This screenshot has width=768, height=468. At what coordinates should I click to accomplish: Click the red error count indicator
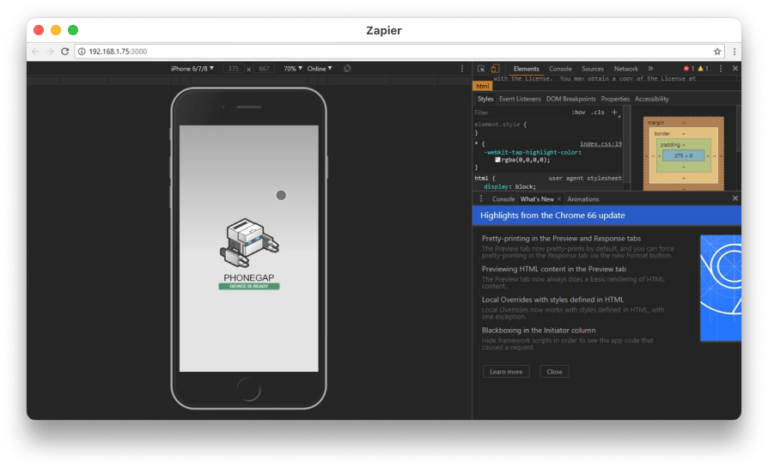pyautogui.click(x=689, y=69)
